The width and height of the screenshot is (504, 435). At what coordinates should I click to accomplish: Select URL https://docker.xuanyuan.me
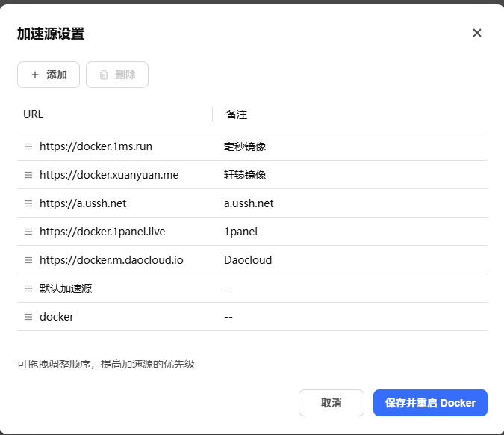pos(109,175)
